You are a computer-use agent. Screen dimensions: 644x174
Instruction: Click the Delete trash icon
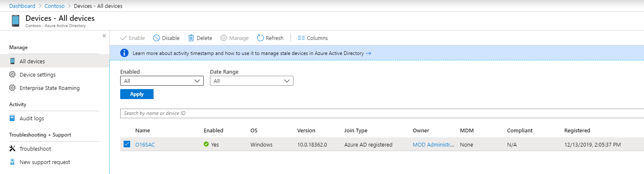[191, 38]
